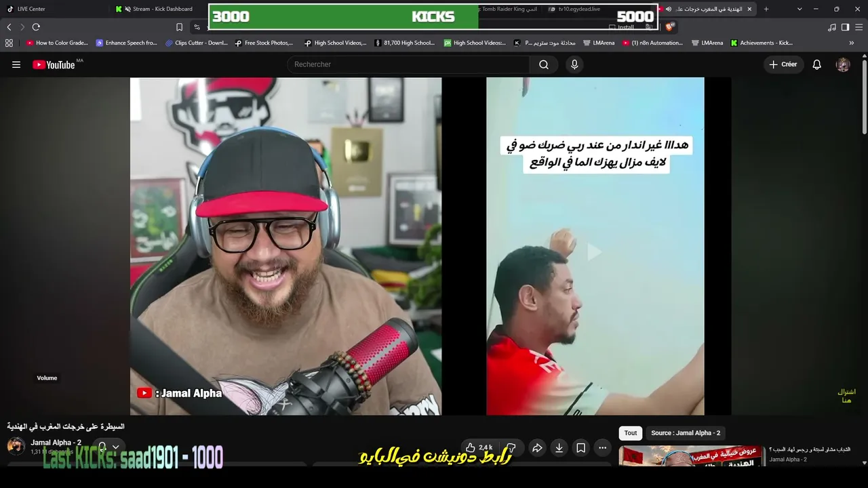The width and height of the screenshot is (868, 488).
Task: Open the recommended video thumbnail in sidebar
Action: click(692, 456)
